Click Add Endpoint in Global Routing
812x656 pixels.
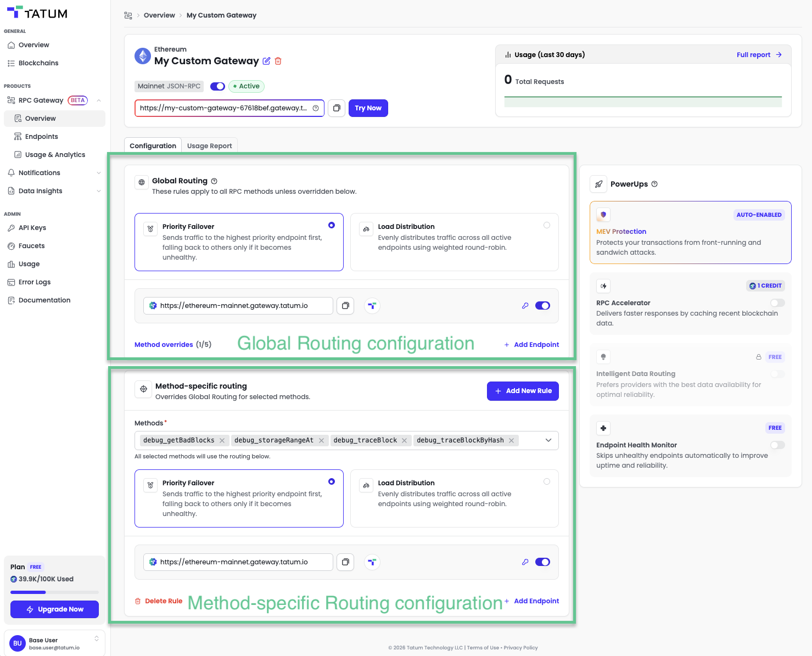tap(531, 345)
